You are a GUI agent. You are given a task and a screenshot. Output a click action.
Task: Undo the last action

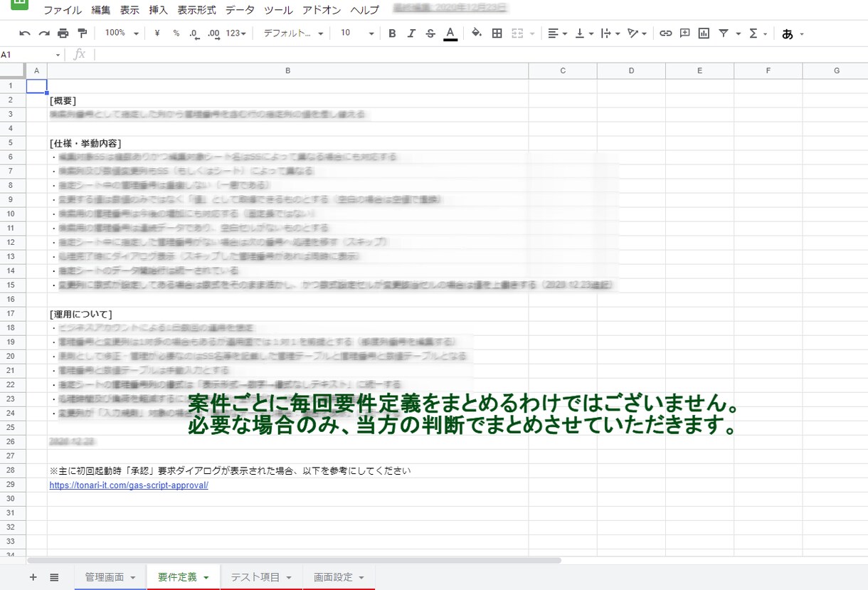click(x=25, y=33)
